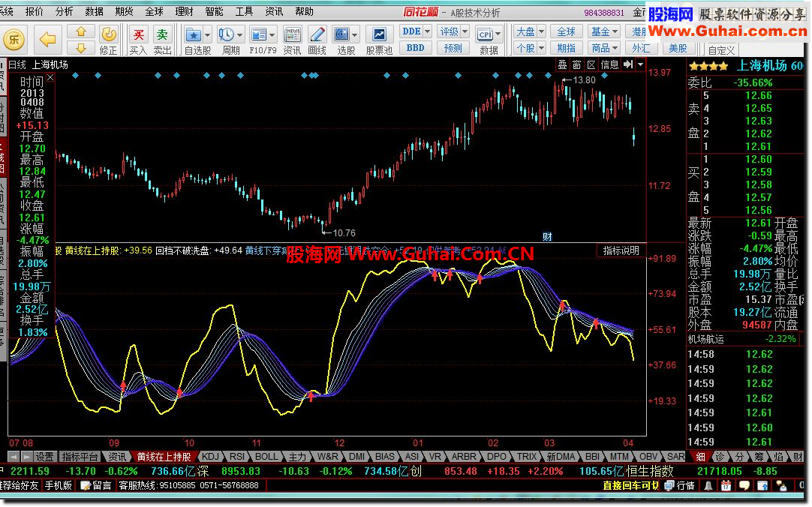Image resolution: width=812 pixels, height=507 pixels.
Task: Open the 资讯 news icon
Action: [292, 35]
